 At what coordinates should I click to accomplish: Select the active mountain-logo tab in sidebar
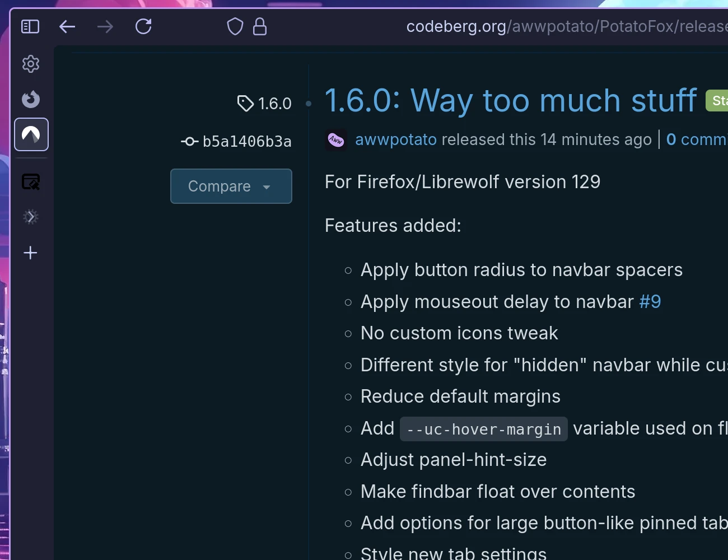click(31, 134)
